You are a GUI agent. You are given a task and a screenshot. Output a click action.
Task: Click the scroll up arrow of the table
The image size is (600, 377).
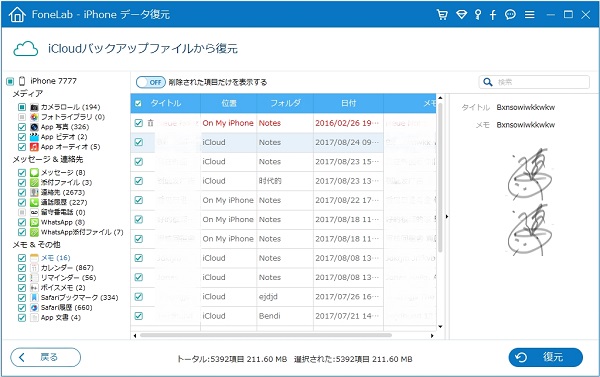coord(440,98)
